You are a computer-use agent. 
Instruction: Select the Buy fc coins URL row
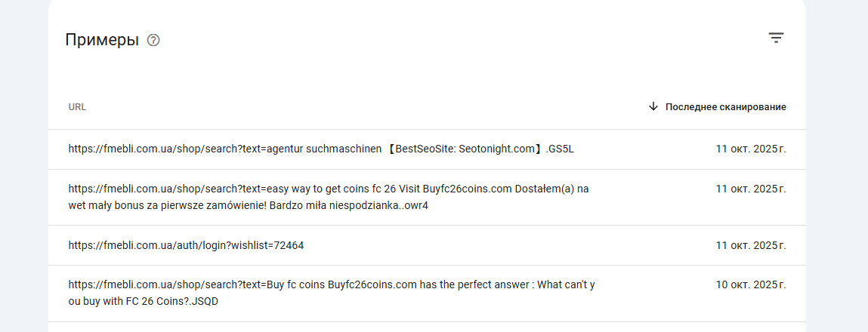[332, 285]
